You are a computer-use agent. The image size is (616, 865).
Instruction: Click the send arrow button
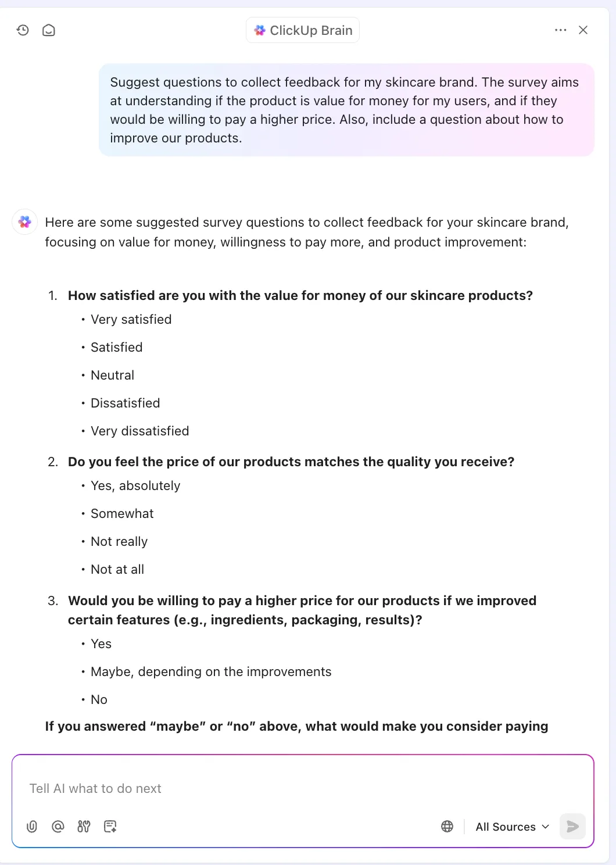pyautogui.click(x=572, y=827)
